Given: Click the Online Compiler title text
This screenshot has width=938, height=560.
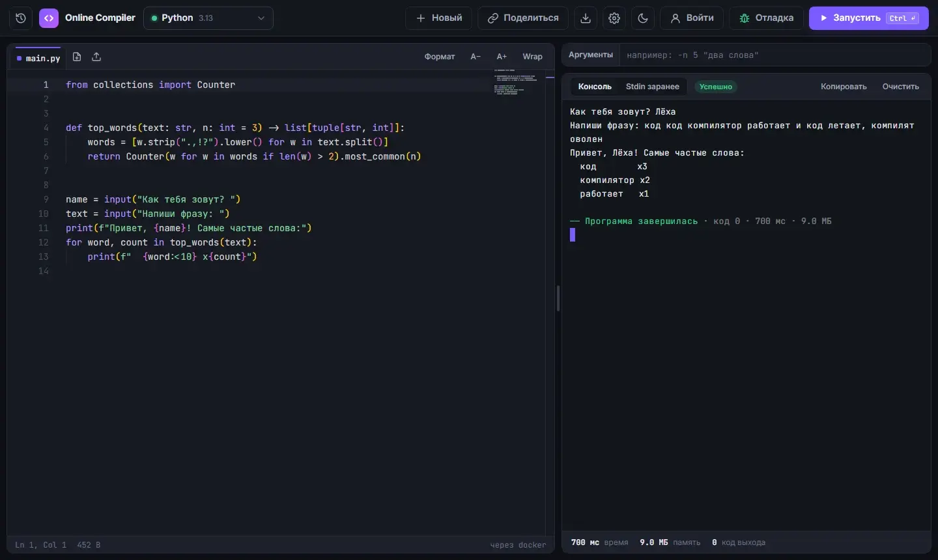Looking at the screenshot, I should click(x=100, y=18).
